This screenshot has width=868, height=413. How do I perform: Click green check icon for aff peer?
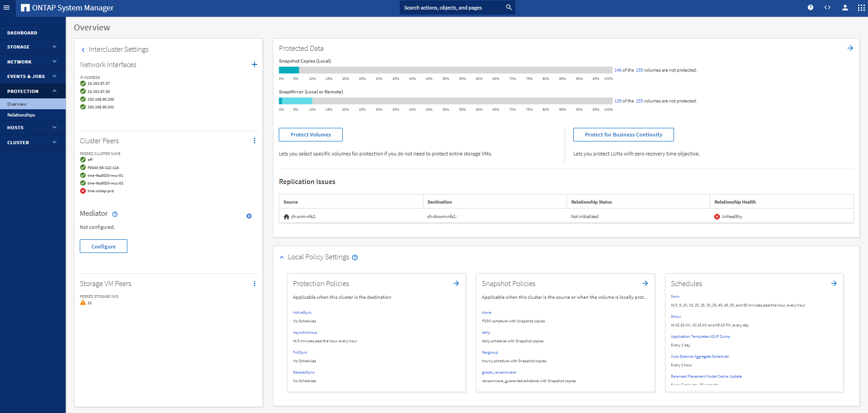(x=83, y=160)
